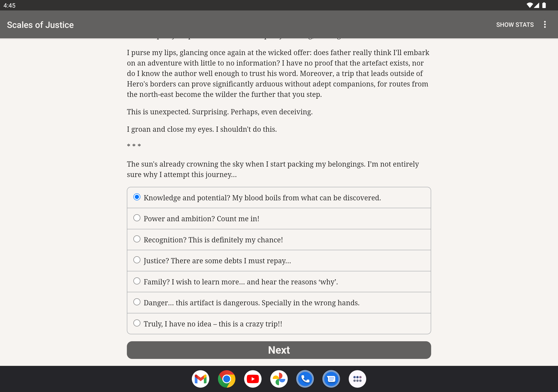Click the 'Scales of Justice' title
Image resolution: width=558 pixels, height=392 pixels.
click(40, 25)
